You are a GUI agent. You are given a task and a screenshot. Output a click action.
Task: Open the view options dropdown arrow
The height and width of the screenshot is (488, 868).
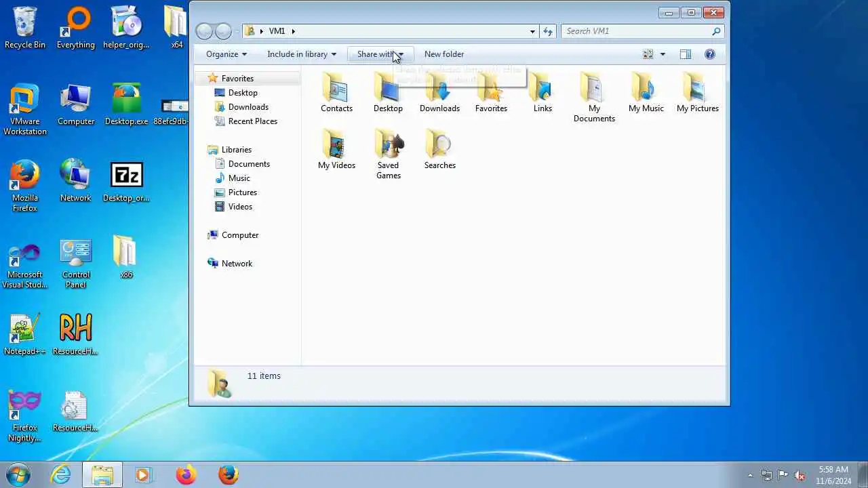[663, 54]
